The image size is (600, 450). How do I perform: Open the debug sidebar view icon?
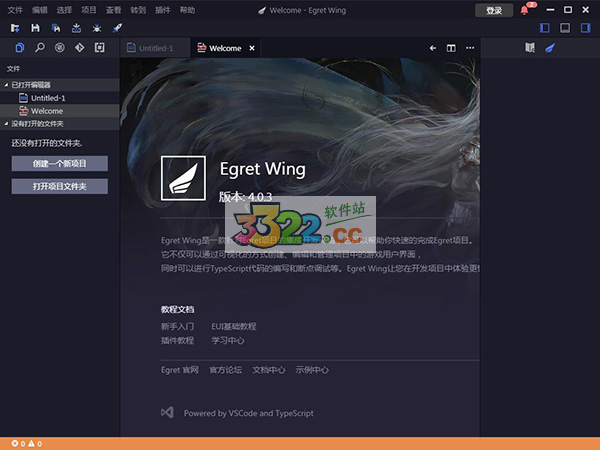tap(60, 48)
